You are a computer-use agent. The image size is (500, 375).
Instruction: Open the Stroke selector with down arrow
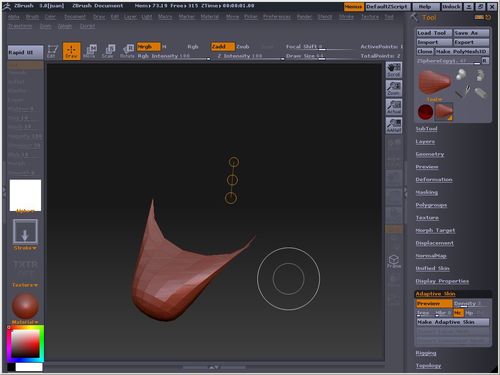[x=25, y=232]
